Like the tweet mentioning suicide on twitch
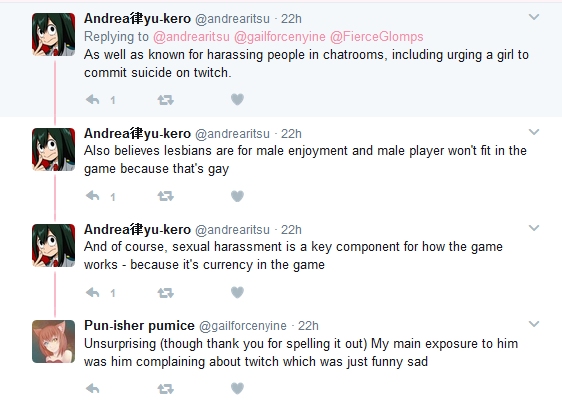562x403 pixels. (237, 99)
